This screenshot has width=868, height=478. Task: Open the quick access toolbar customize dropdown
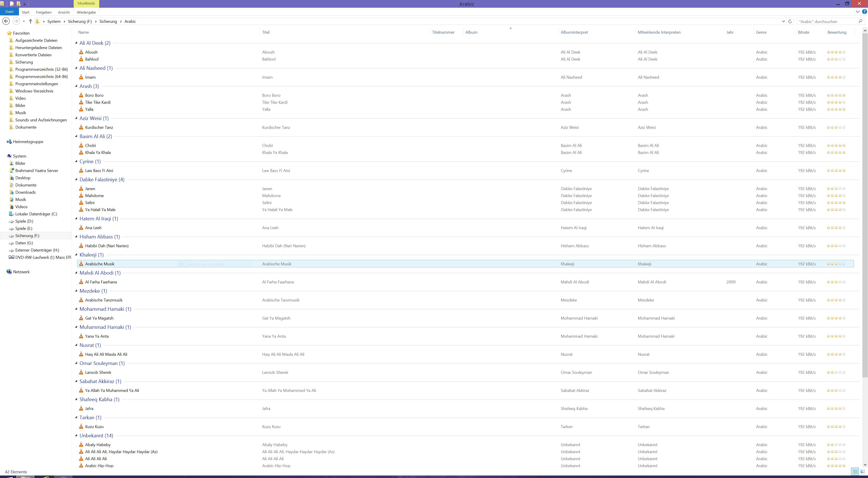(25, 4)
